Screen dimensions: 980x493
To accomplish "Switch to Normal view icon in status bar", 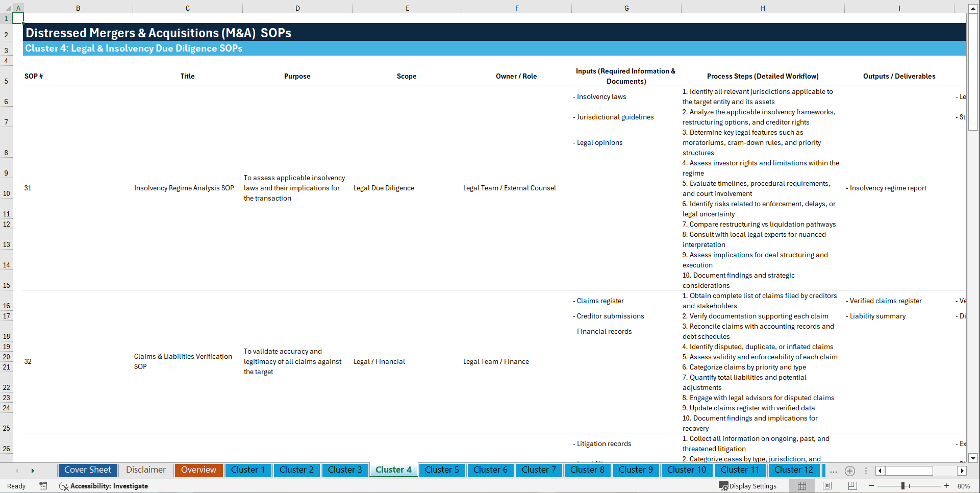I will (x=801, y=486).
